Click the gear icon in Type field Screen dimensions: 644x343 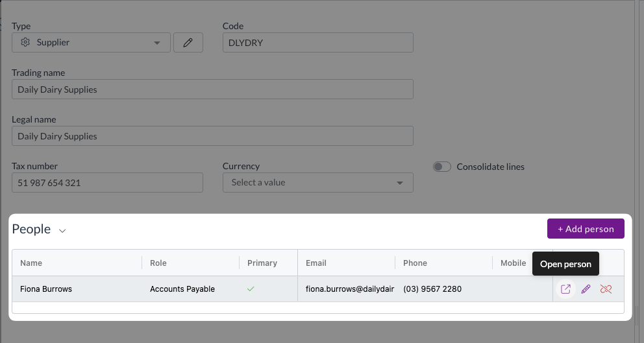[x=25, y=42]
